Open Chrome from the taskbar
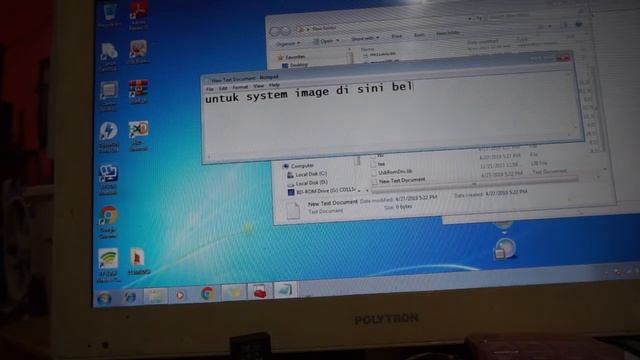 [x=207, y=293]
